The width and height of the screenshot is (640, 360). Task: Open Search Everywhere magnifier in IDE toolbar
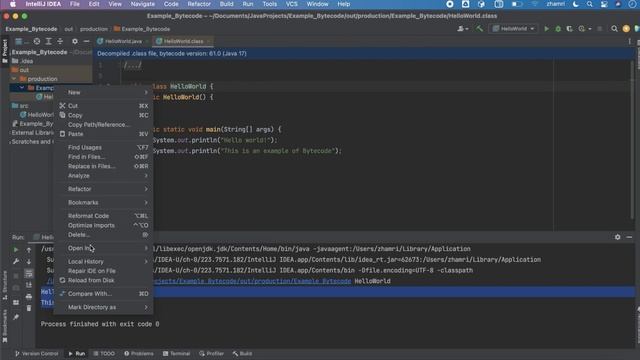614,29
